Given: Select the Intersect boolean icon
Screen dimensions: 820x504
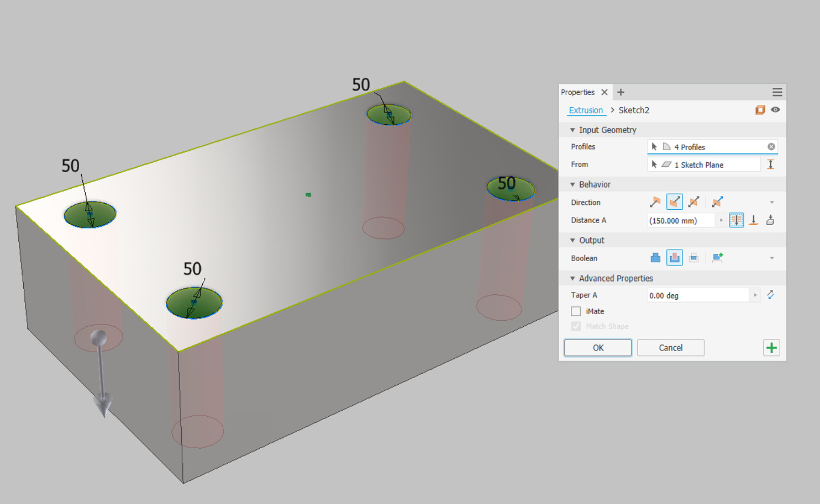Looking at the screenshot, I should pyautogui.click(x=694, y=258).
